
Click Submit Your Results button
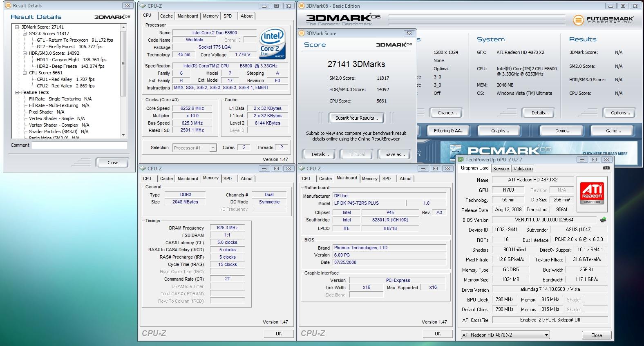357,118
